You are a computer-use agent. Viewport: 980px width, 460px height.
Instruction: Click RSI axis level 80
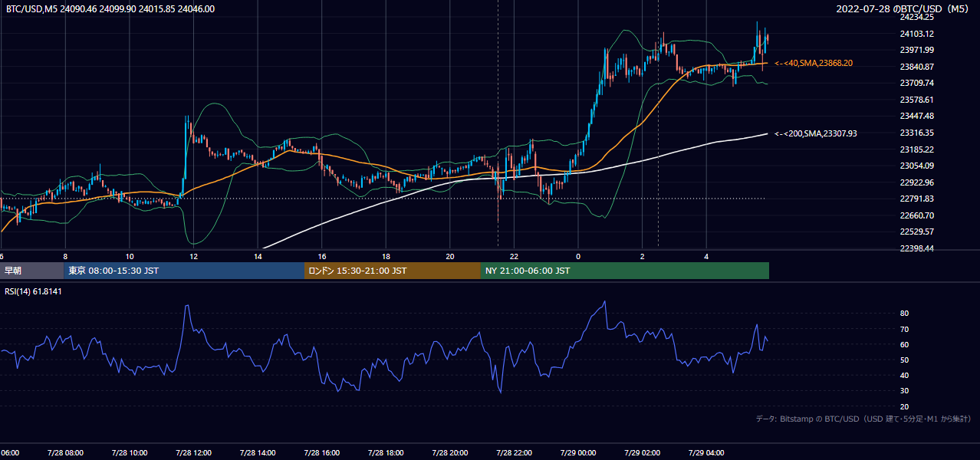[904, 314]
